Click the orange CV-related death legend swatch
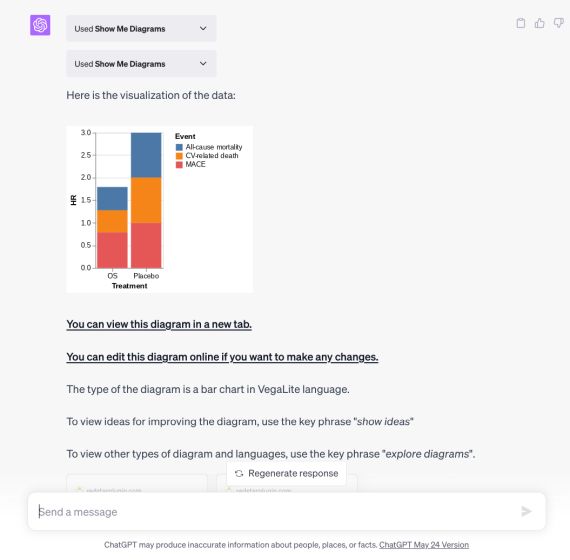Image resolution: width=570 pixels, height=560 pixels. (x=179, y=156)
